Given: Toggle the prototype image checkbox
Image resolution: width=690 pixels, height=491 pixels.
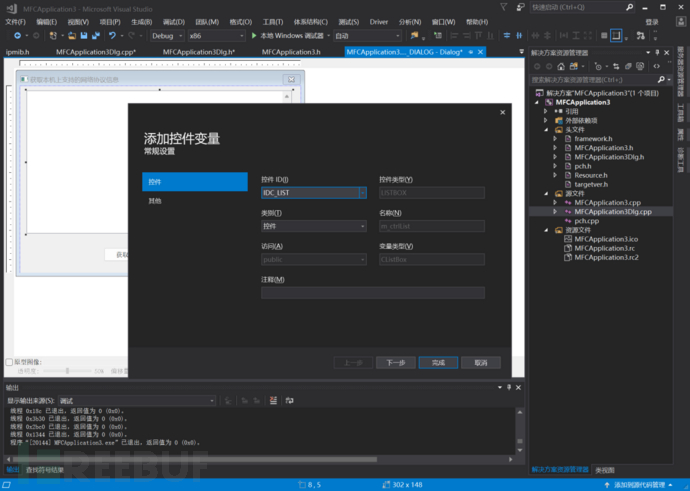Looking at the screenshot, I should tap(10, 362).
